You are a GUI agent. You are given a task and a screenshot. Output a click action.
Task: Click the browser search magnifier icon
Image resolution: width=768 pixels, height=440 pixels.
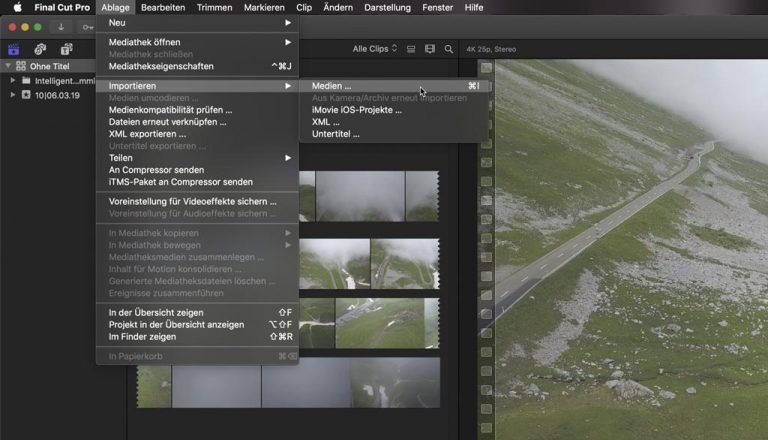point(449,49)
